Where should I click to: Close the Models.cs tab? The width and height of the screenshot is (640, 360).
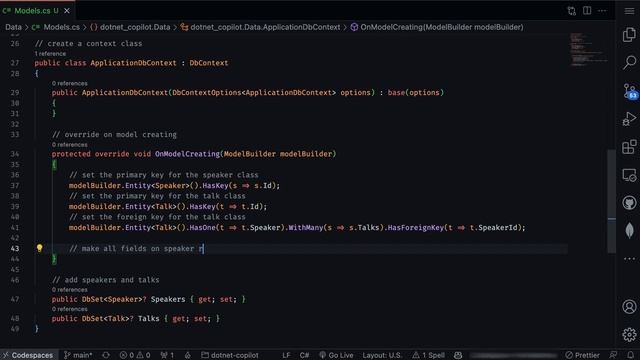(67, 11)
